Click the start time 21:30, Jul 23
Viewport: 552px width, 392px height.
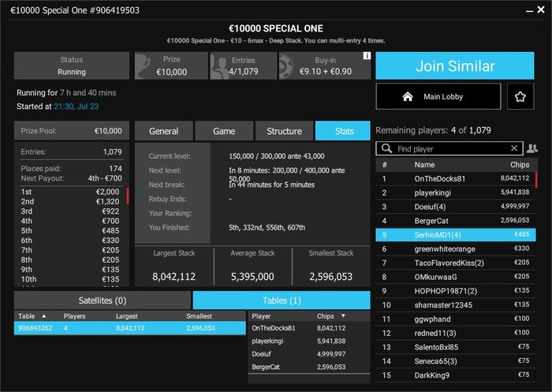(76, 106)
